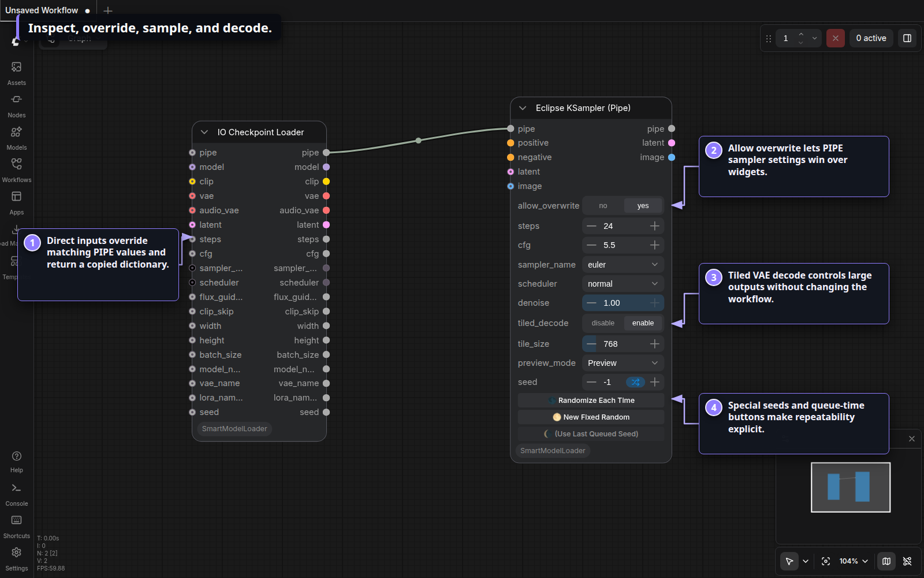Open the queue options dropdown chevron
Screen dimensions: 924x578
pyautogui.click(x=814, y=38)
